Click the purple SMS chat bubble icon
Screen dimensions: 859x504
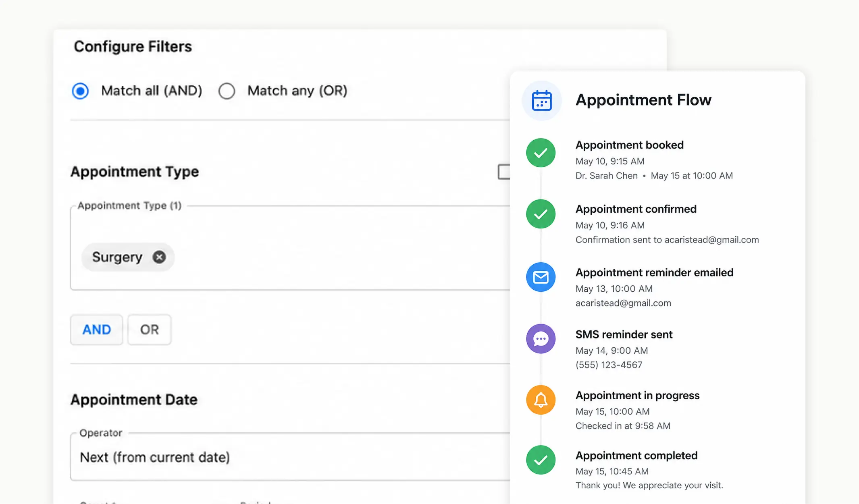coord(541,339)
